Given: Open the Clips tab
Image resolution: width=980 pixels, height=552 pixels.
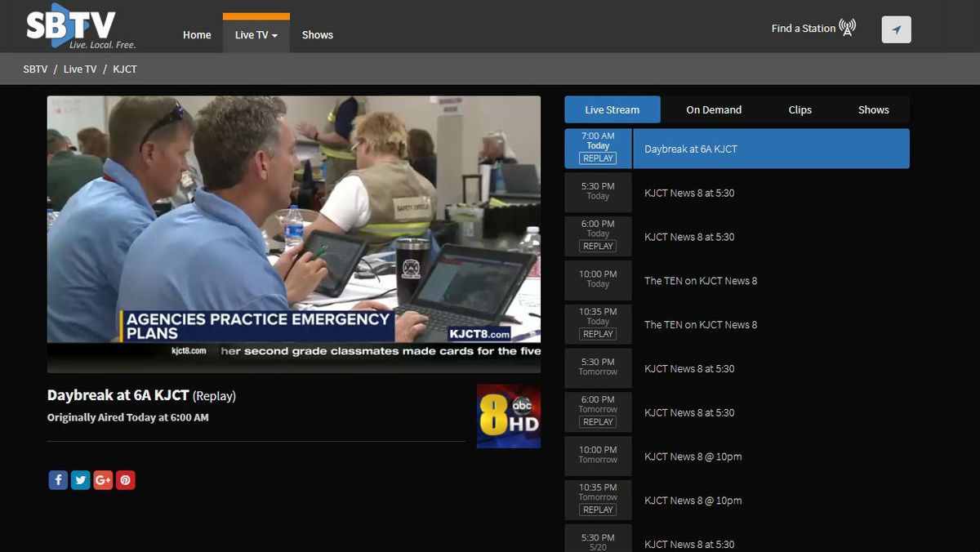Looking at the screenshot, I should point(800,109).
